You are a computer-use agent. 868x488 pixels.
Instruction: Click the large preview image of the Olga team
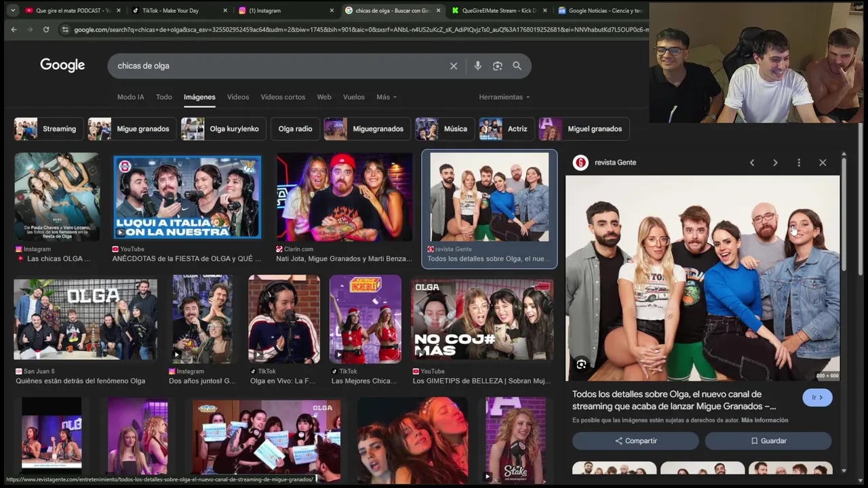(x=703, y=278)
